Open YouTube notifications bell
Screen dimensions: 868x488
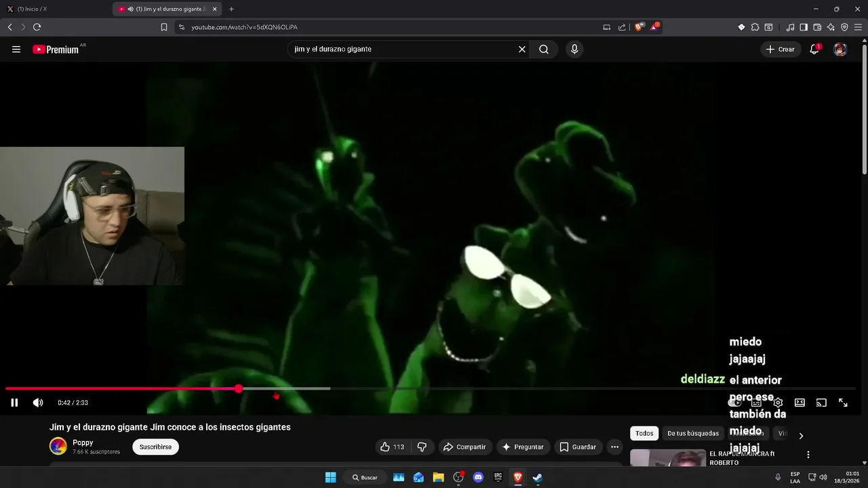(814, 49)
